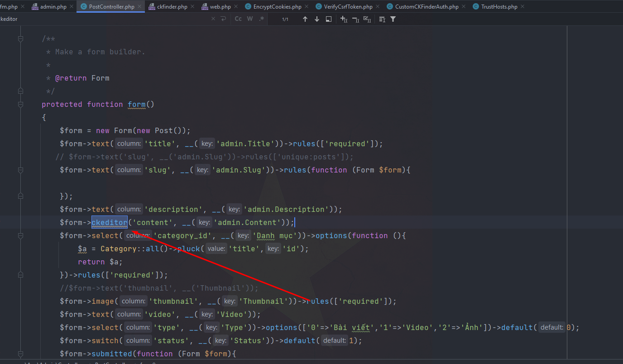This screenshot has height=364, width=623.
Task: Go to next occurrence with down arrow
Action: [317, 19]
